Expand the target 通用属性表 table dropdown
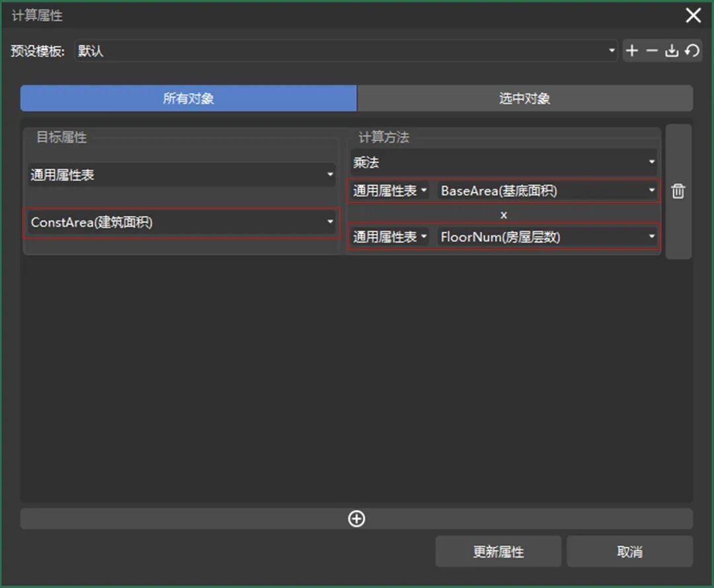This screenshot has width=714, height=588. [x=182, y=175]
